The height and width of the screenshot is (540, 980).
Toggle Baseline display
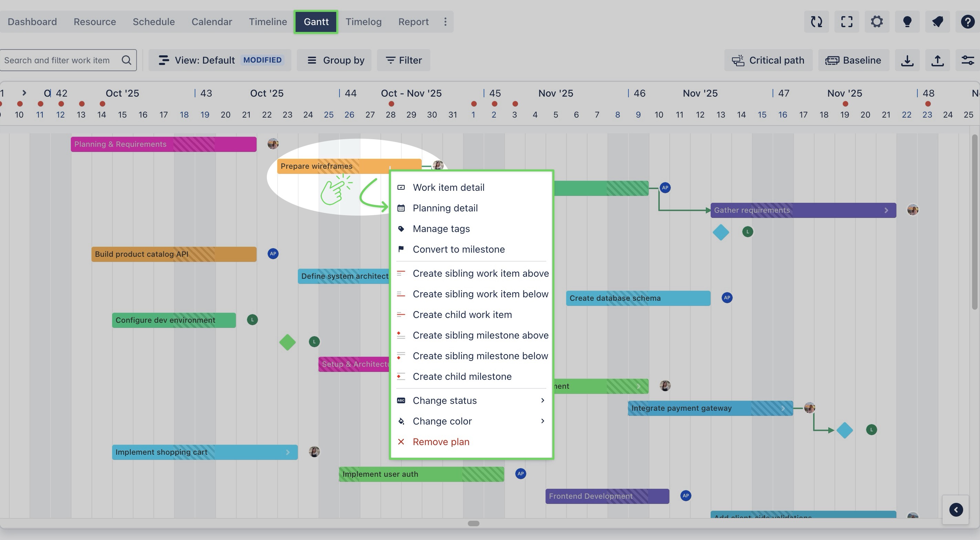click(853, 60)
